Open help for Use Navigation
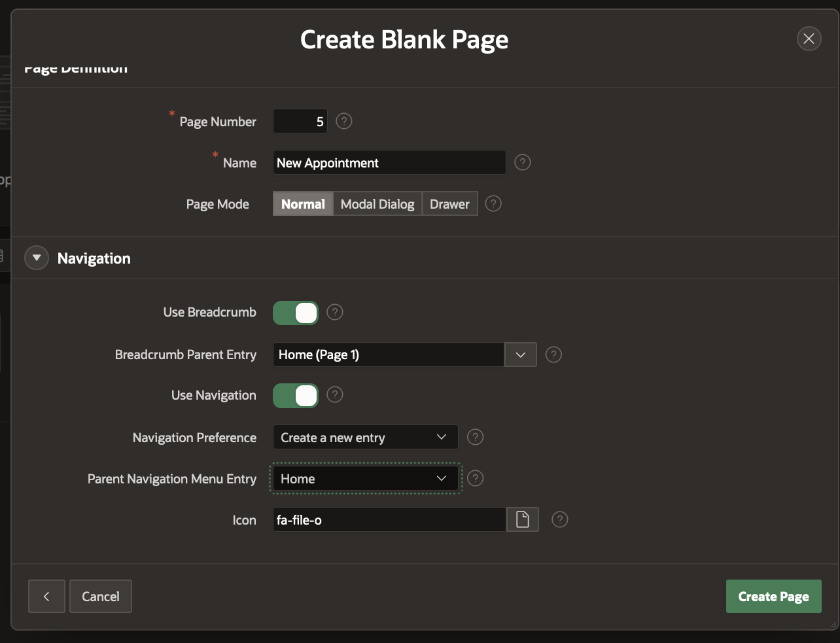The width and height of the screenshot is (840, 643). tap(334, 394)
